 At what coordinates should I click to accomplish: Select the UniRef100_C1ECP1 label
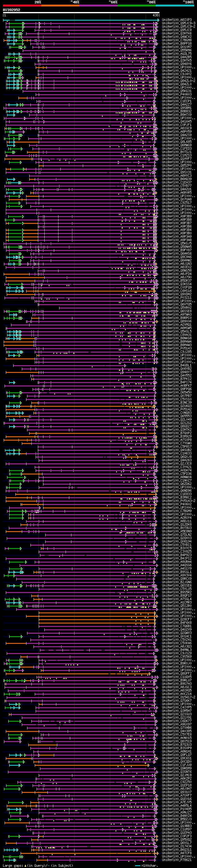(176, 101)
